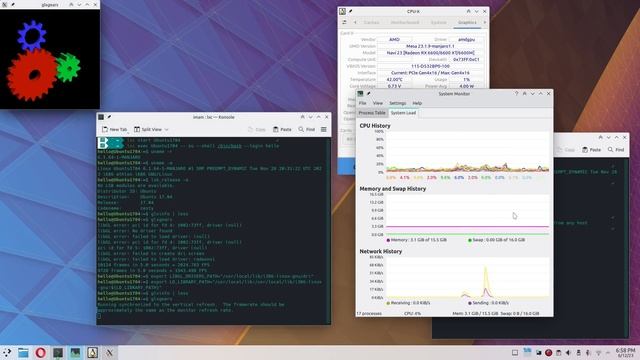Screen dimensions: 640x360
Task: Click the System Monitor taskbar icon
Action: pos(75,353)
